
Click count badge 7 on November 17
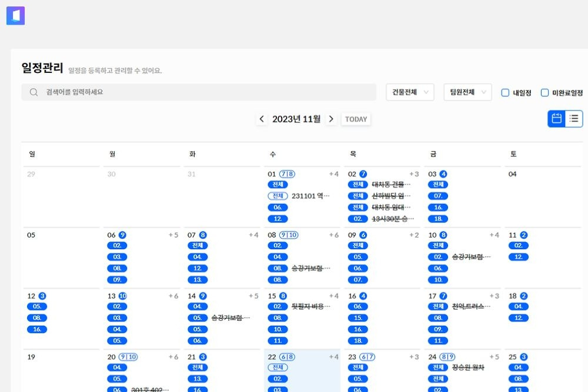point(443,296)
